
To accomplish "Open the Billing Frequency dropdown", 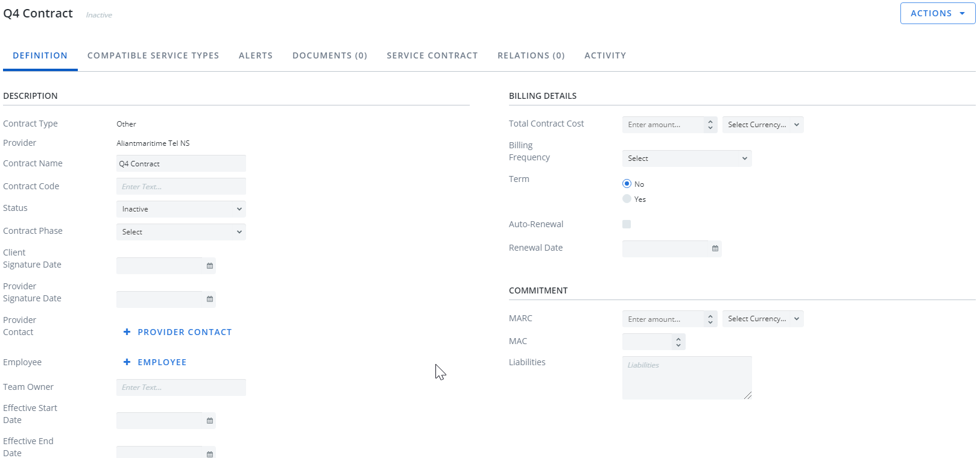I will [x=687, y=158].
